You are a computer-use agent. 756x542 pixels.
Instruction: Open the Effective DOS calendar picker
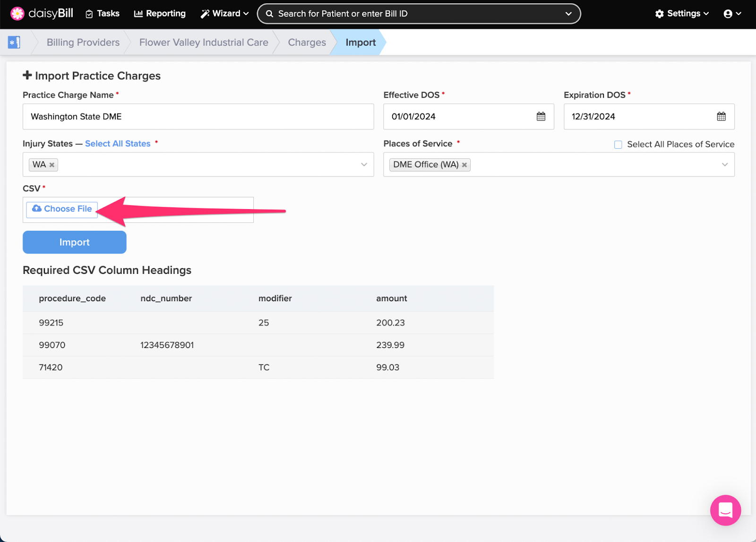[541, 117]
